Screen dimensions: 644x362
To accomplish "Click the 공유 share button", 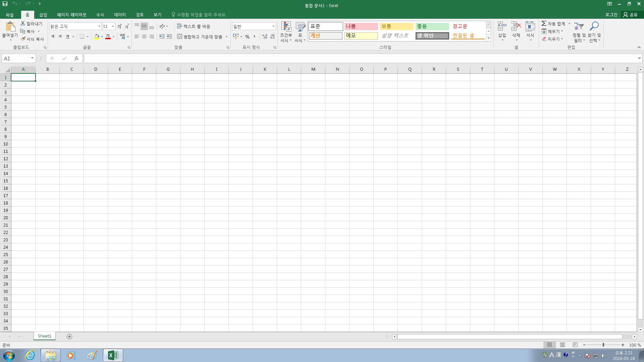I will pos(630,15).
